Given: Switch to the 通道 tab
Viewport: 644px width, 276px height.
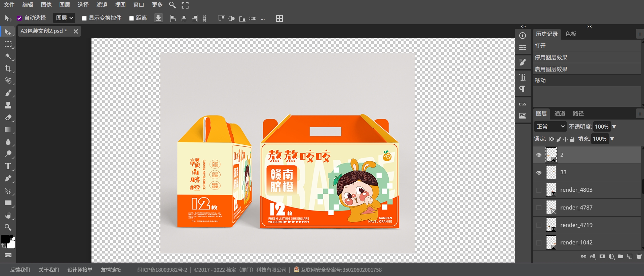Looking at the screenshot, I should (560, 113).
